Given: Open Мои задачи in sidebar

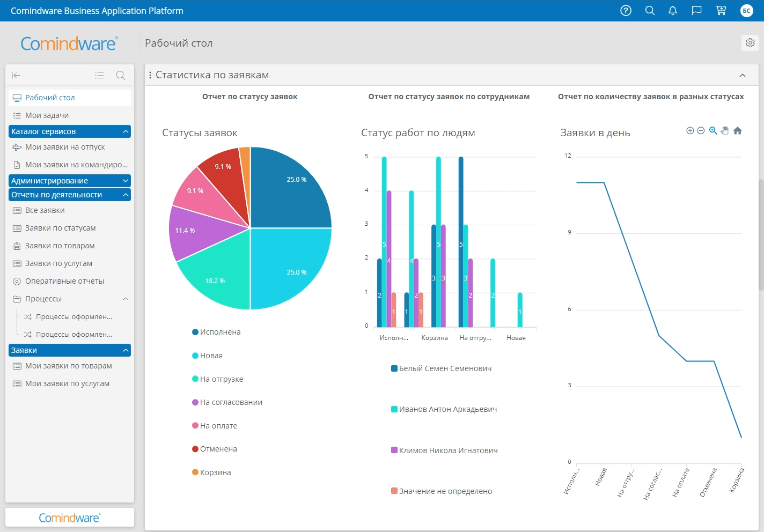Looking at the screenshot, I should point(47,115).
